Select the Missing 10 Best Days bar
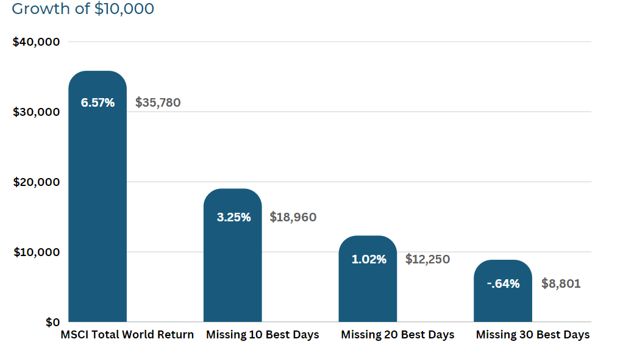 tap(232, 255)
